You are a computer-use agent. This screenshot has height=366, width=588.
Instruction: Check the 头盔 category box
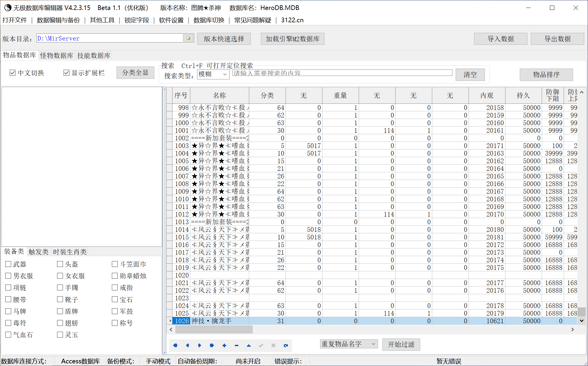click(60, 264)
